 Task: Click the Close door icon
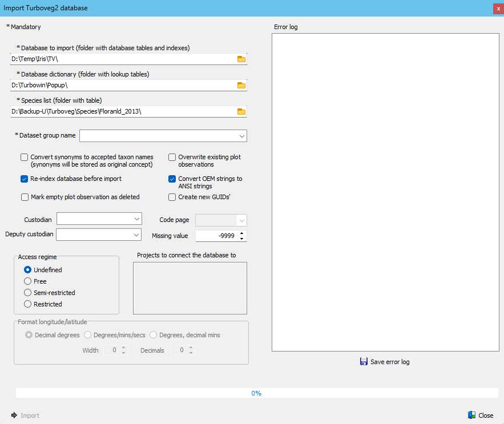click(471, 415)
